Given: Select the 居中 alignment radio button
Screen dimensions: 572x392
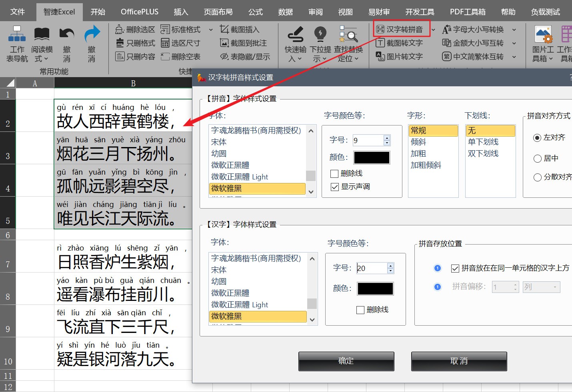Looking at the screenshot, I should (538, 159).
